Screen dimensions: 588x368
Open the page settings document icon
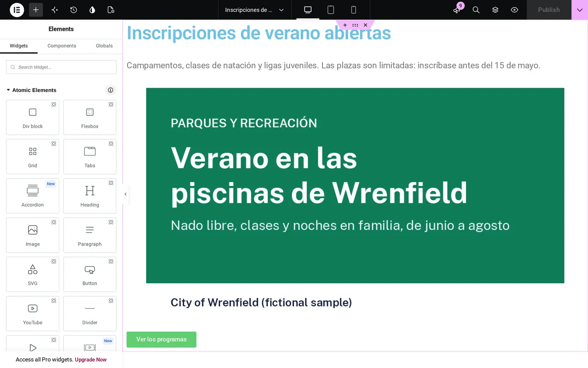111,10
